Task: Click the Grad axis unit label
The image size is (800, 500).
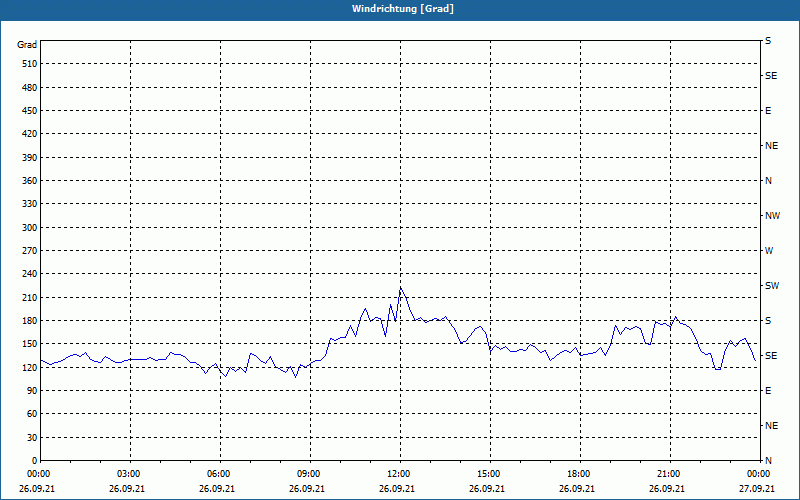Action: 27,45
